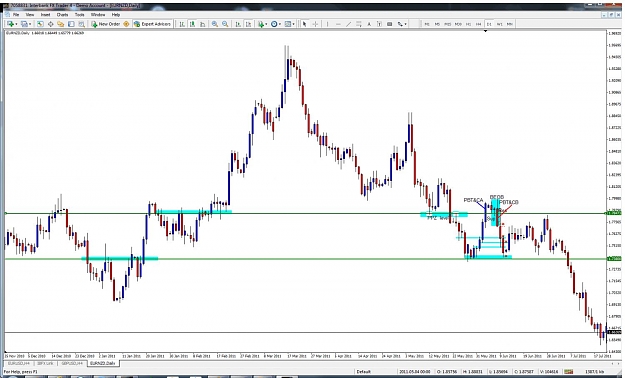625x378 pixels.
Task: Toggle the Navigator panel
Action: point(61,24)
